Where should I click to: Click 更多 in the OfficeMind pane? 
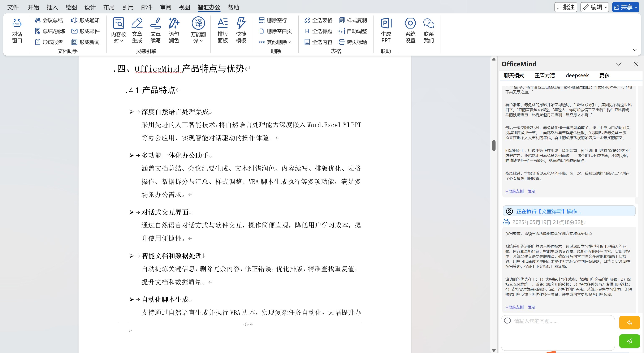point(605,76)
